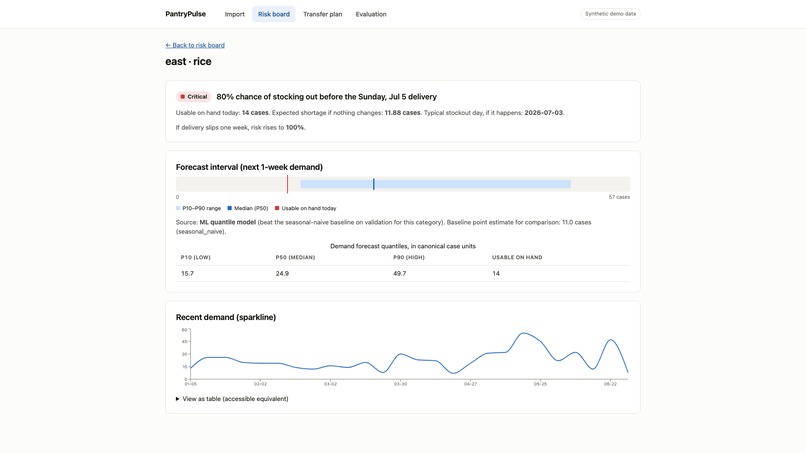Click the stockout date 2026-07-03
Screen dimensions: 806x453
coord(543,113)
